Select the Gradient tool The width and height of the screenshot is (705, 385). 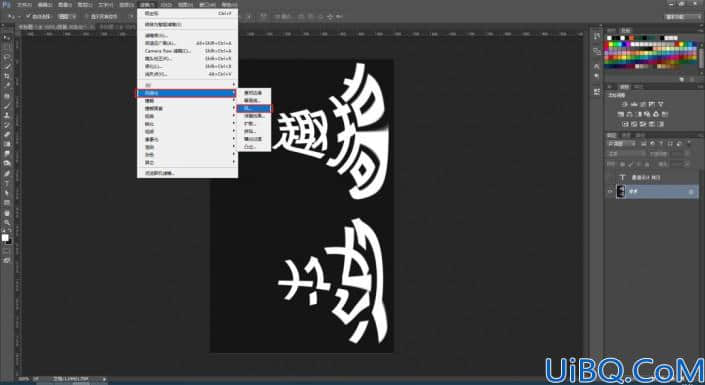pos(7,144)
